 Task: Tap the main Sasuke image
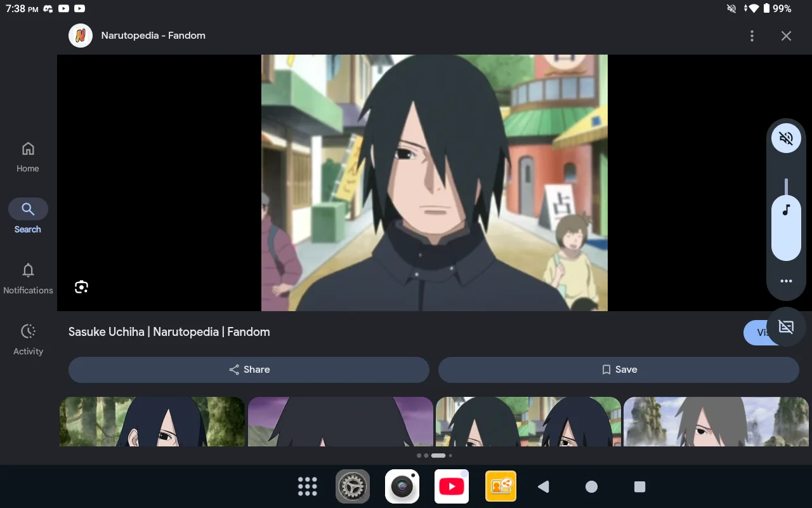click(435, 183)
